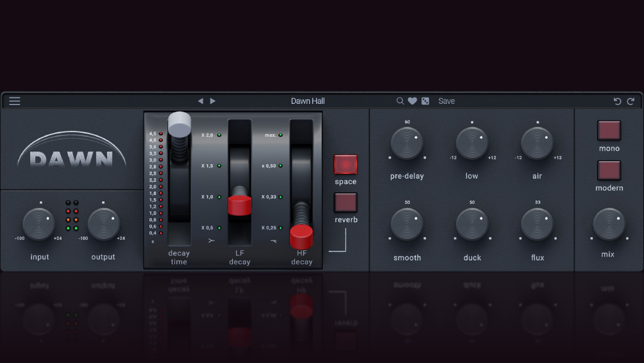Enable the mono switch
Screen dimensions: 644x363
[609, 131]
